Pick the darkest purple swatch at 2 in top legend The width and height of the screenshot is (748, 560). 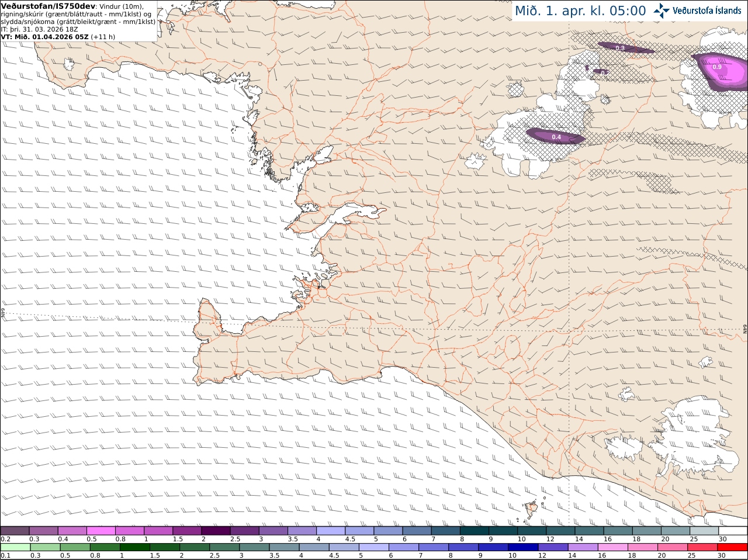(x=216, y=530)
